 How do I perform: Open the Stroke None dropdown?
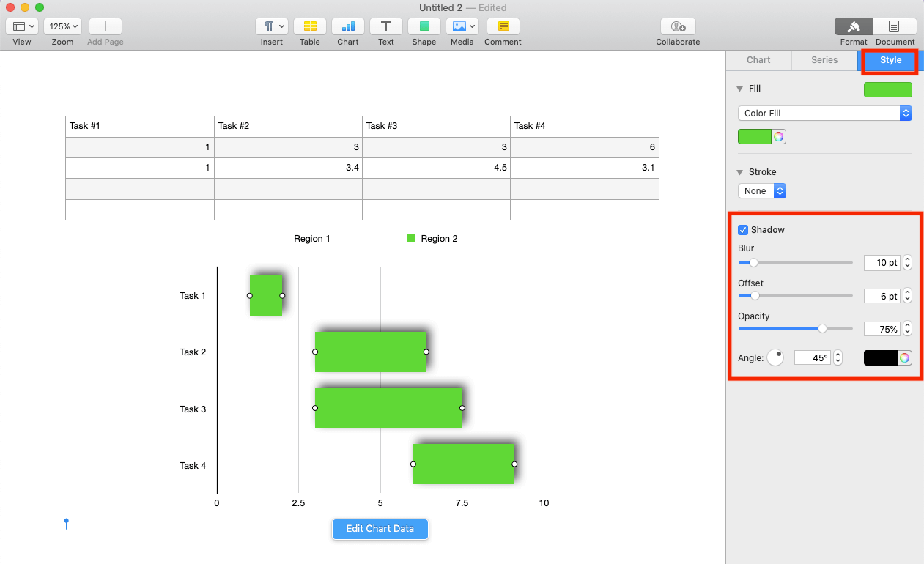(761, 191)
